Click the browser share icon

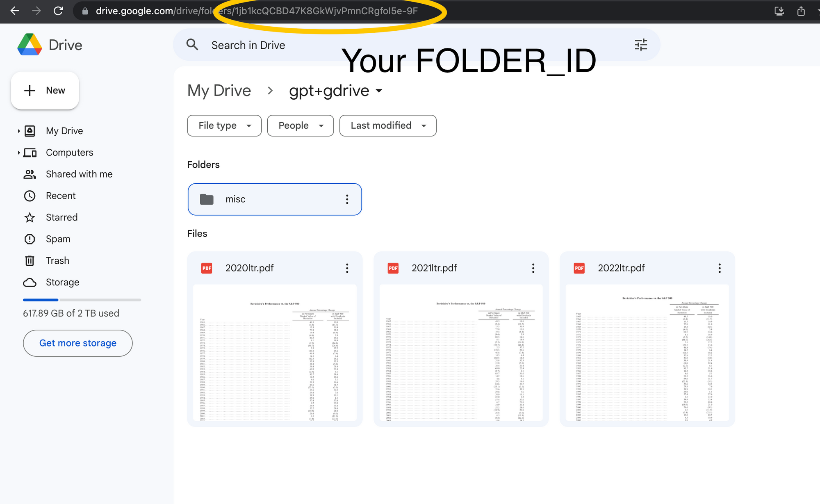tap(801, 11)
